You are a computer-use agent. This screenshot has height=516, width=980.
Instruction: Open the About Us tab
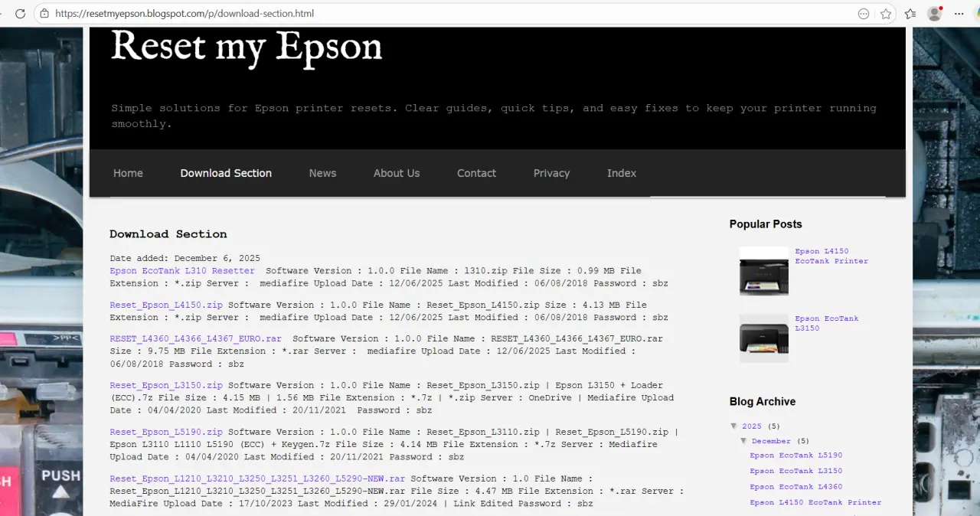pos(397,173)
